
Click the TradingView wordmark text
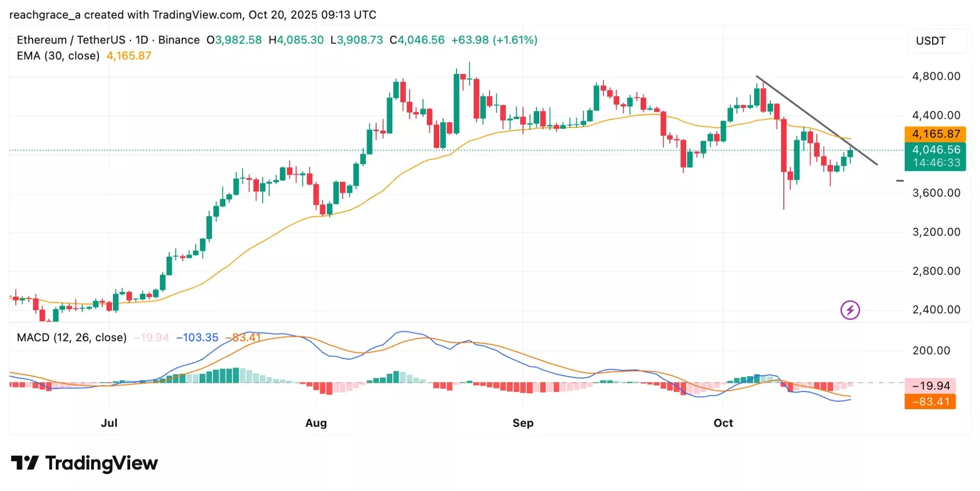tap(101, 463)
